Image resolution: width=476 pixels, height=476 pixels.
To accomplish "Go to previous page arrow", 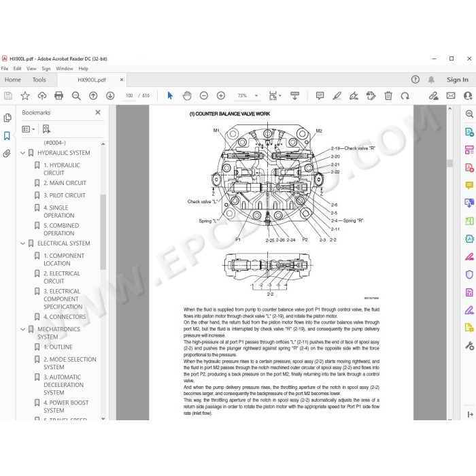I will (93, 96).
